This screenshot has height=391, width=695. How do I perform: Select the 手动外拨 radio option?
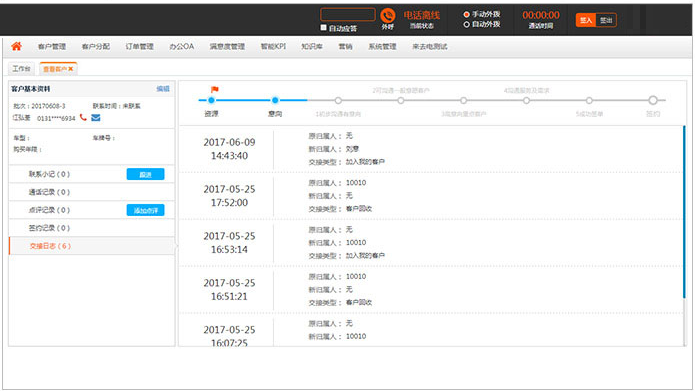point(466,14)
